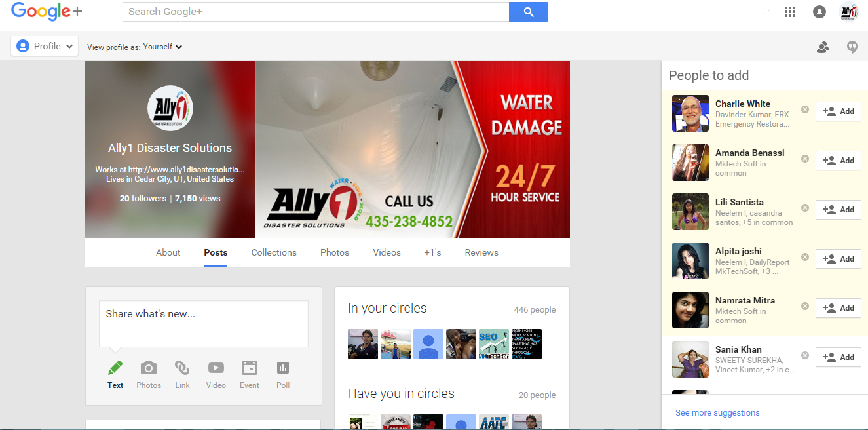Screen dimensions: 868x430
Task: Open the Hangouts quote icon
Action: pos(852,47)
